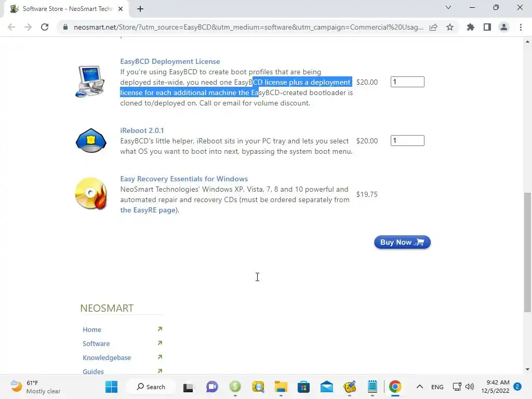Click the EasyBCD Deployment License $20.00 price
The width and height of the screenshot is (532, 399).
[x=367, y=82]
